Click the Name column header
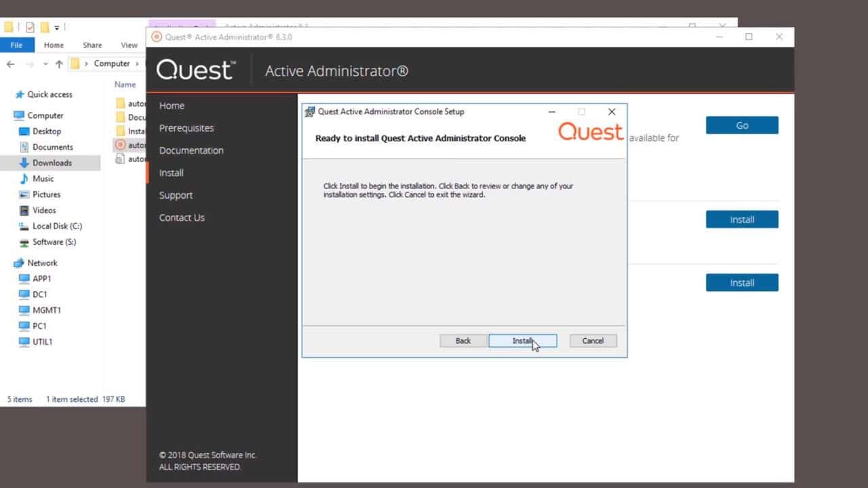 click(x=125, y=85)
